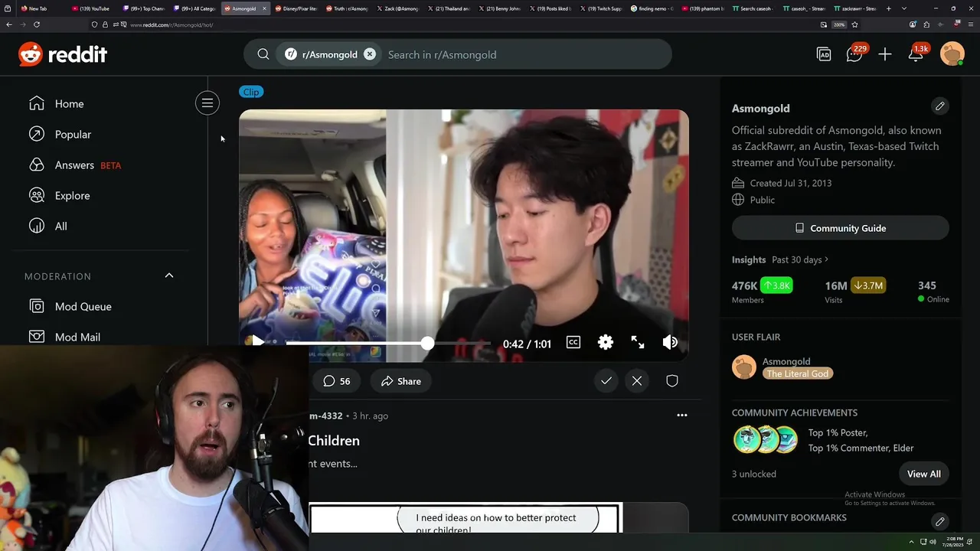Open the user avatar menu
Screen dimensions: 980x551
coord(952,54)
